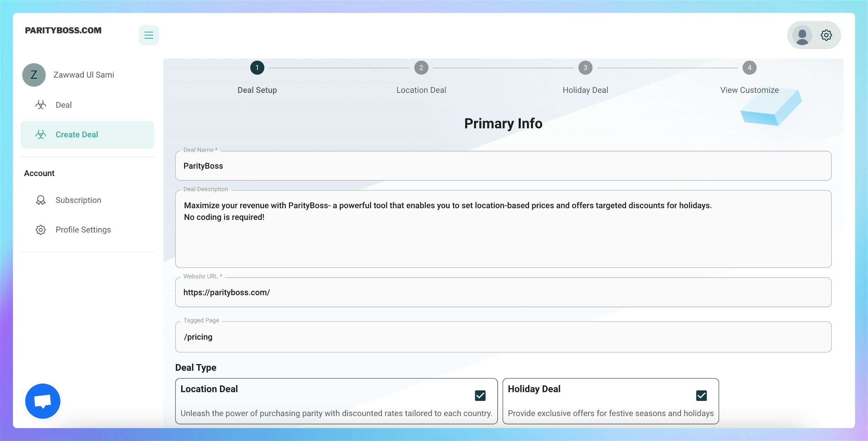The width and height of the screenshot is (868, 441).
Task: Toggle the hamburger sidebar menu button
Action: [149, 35]
